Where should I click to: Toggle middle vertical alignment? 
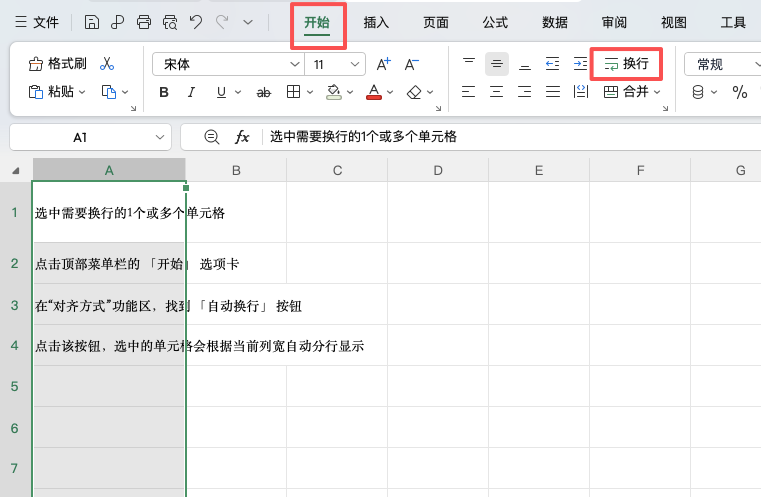[496, 64]
